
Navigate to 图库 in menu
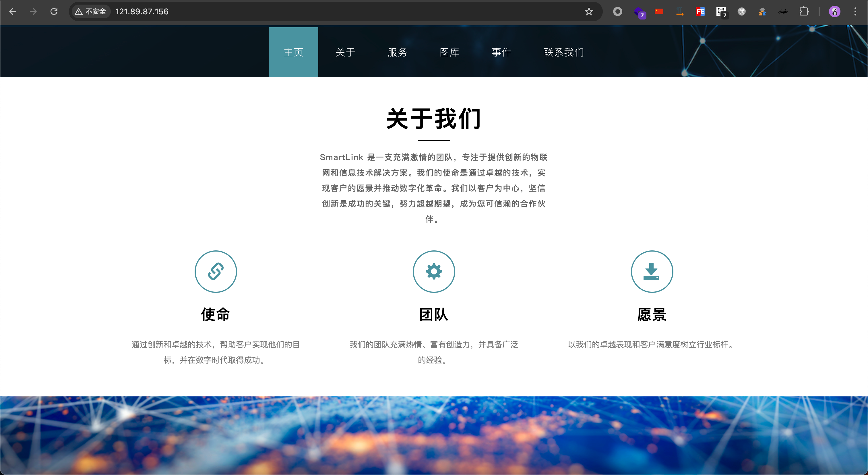pos(449,52)
